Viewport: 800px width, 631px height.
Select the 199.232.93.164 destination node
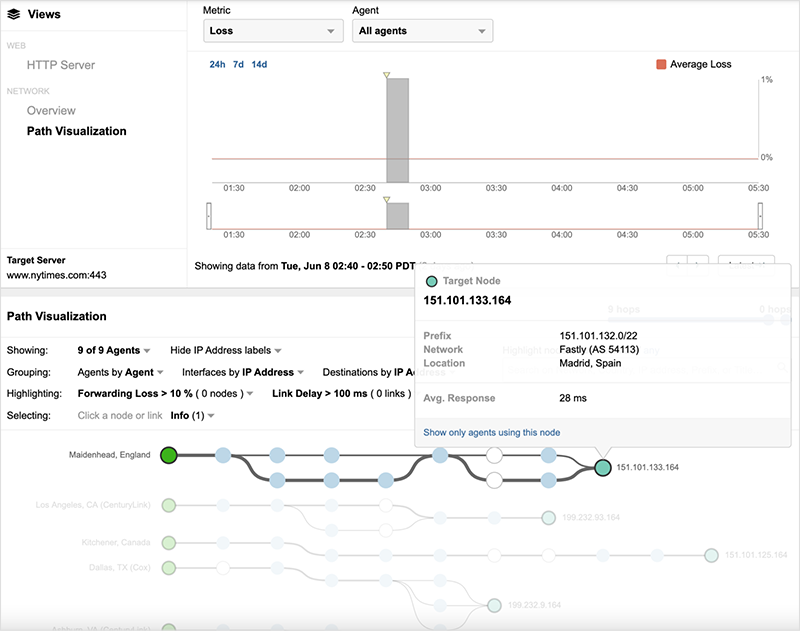547,518
